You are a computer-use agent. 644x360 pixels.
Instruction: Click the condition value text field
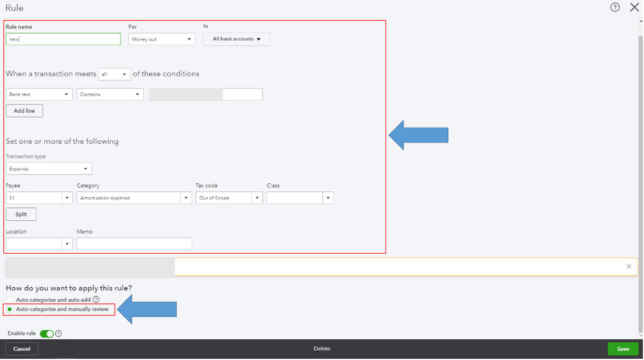click(206, 95)
